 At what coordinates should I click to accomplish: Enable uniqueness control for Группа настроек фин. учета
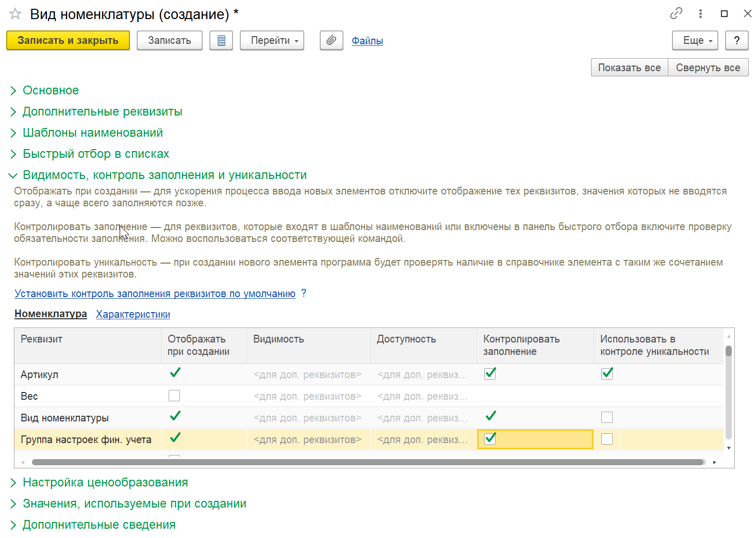pyautogui.click(x=607, y=439)
